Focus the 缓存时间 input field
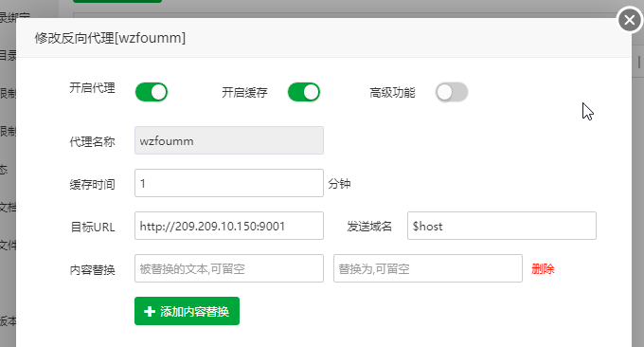Image resolution: width=644 pixels, height=347 pixels. click(229, 183)
